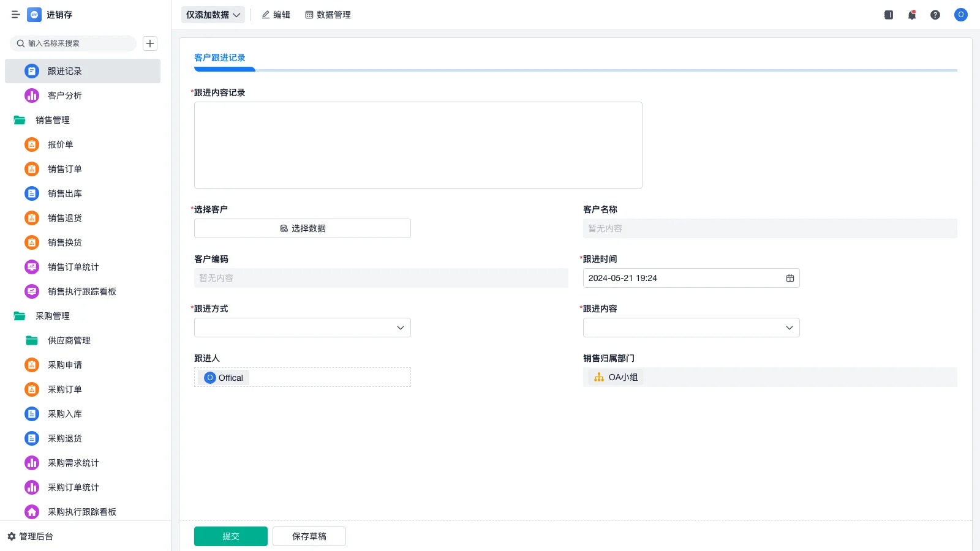Expand the 供应商管理 folder
Screen dimensions: 980x551
pos(32,340)
